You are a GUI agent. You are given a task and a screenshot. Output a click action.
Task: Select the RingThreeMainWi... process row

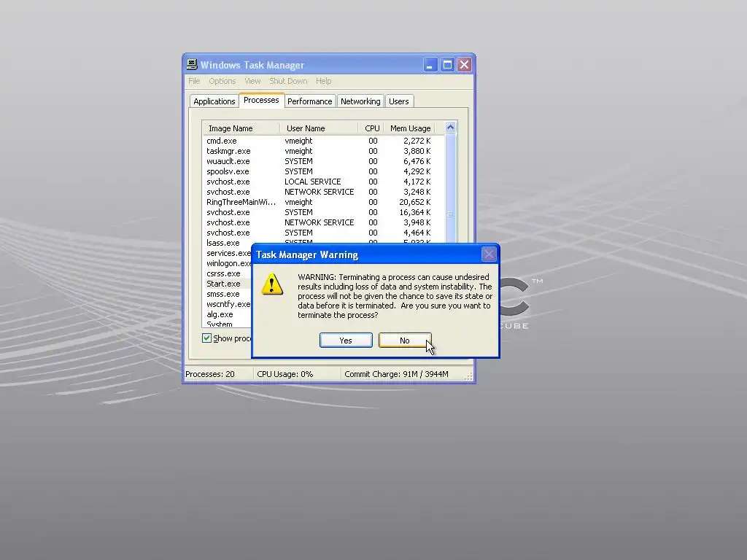click(323, 202)
